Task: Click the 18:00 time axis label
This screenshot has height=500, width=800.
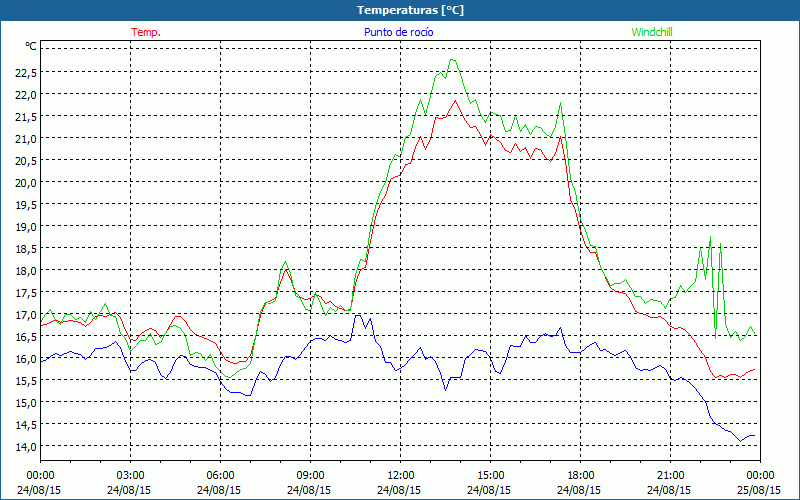Action: point(580,476)
